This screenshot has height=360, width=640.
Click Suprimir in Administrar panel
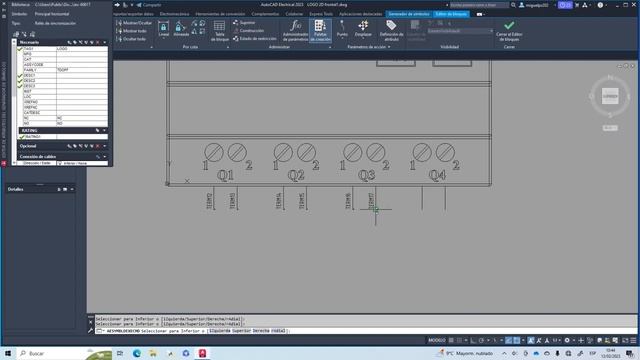click(244, 23)
